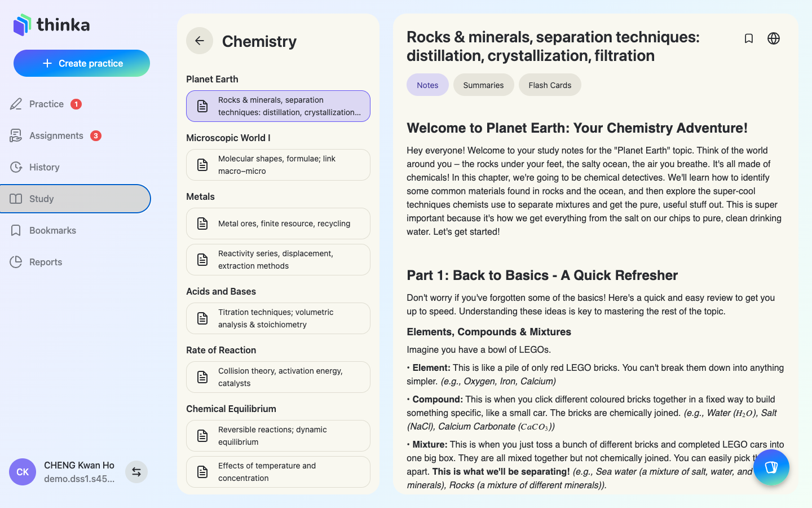Viewport: 812px width, 508px height.
Task: Click the demo.dss1 account text
Action: (79, 479)
